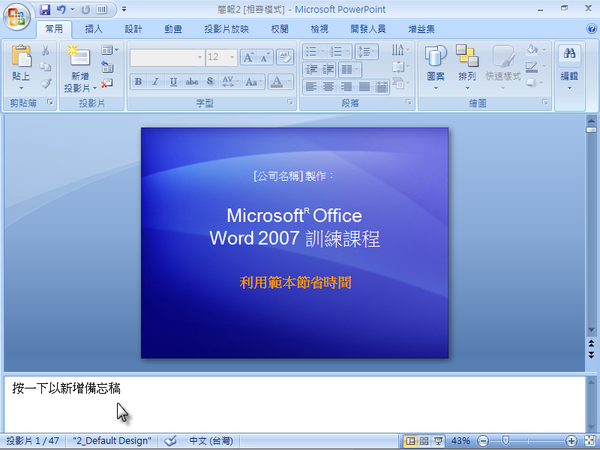Zoom in with plus button
600x450 pixels.
(x=571, y=441)
